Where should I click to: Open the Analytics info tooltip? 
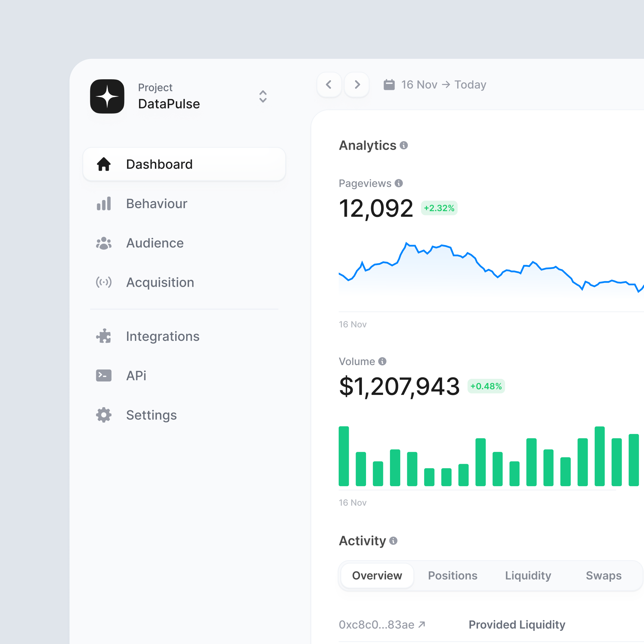[404, 145]
